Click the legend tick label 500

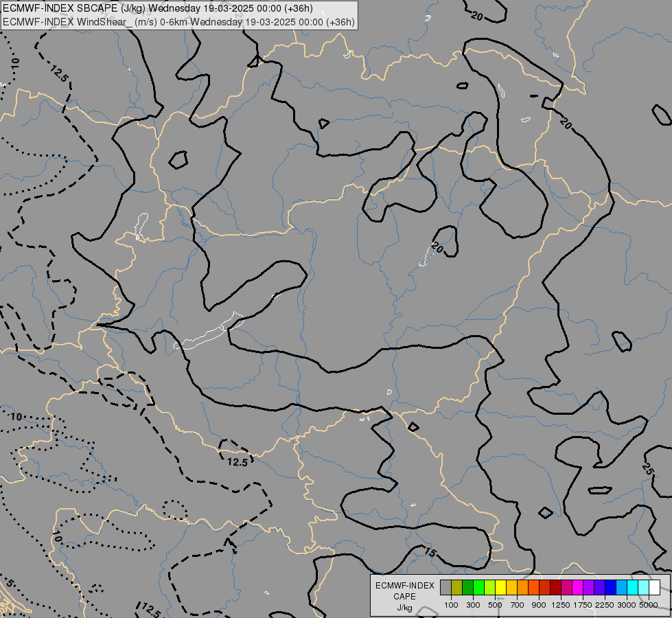[495, 605]
